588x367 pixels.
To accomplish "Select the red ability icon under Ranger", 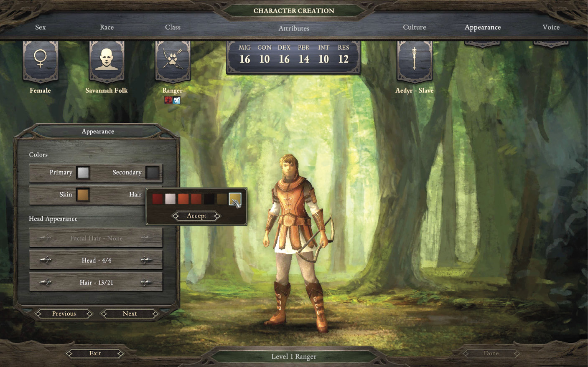I will 168,100.
